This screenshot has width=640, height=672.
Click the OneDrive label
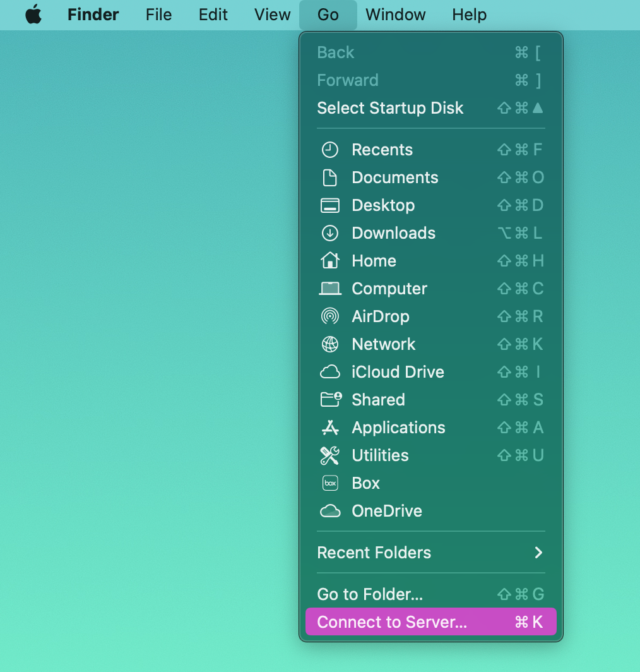(387, 511)
